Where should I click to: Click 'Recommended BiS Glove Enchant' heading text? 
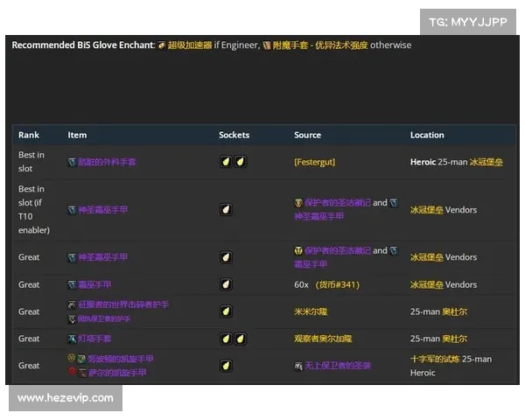(83, 45)
